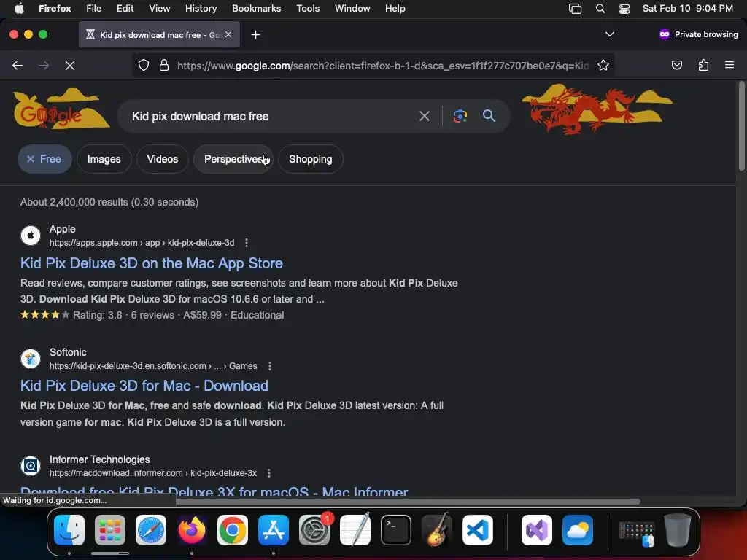The image size is (747, 560).
Task: Open options for the Apple result
Action: point(247,243)
